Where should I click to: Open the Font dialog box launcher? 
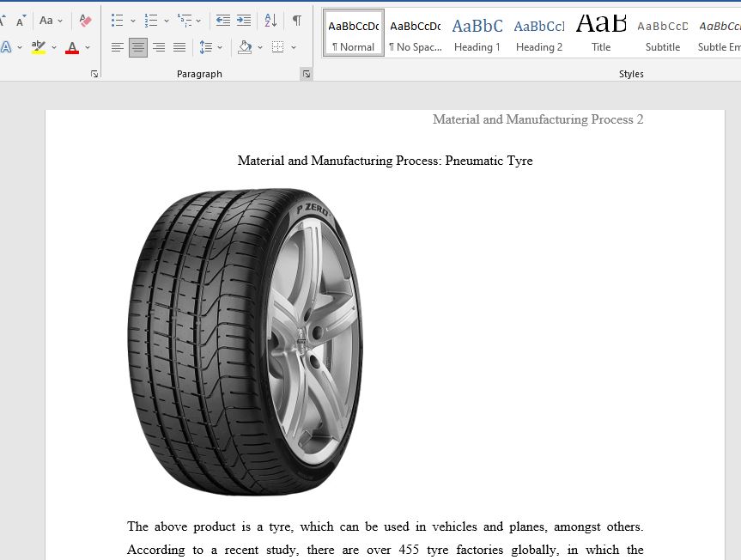(94, 74)
